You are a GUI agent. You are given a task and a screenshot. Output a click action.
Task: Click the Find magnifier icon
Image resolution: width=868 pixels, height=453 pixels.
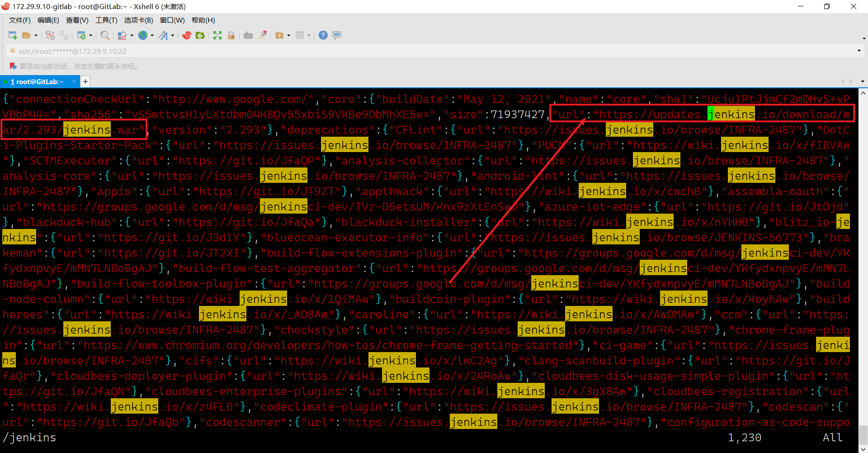[x=104, y=35]
